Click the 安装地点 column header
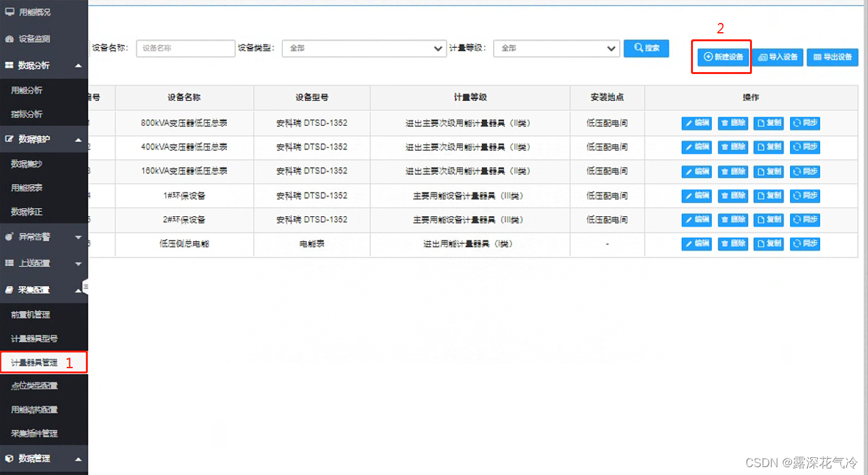 tap(607, 98)
